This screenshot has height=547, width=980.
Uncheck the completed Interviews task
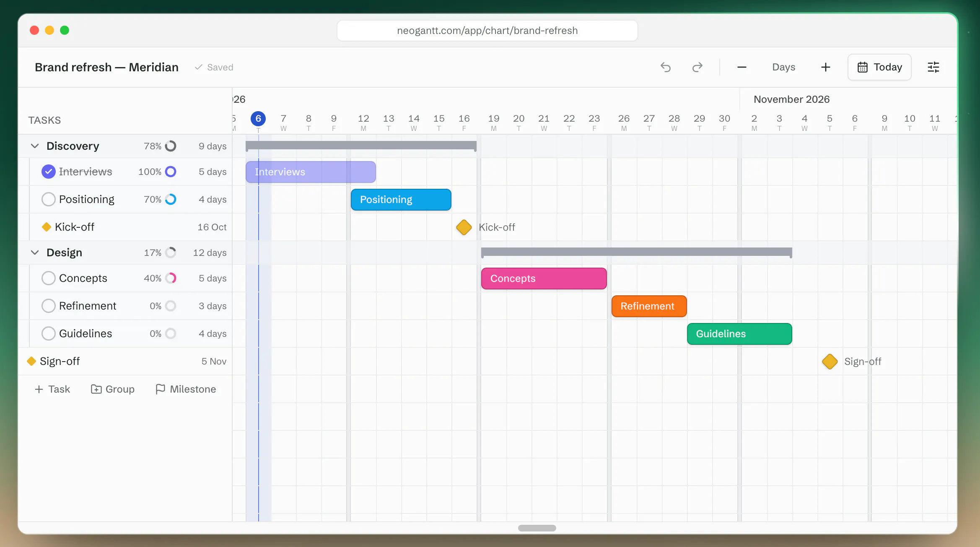click(49, 172)
